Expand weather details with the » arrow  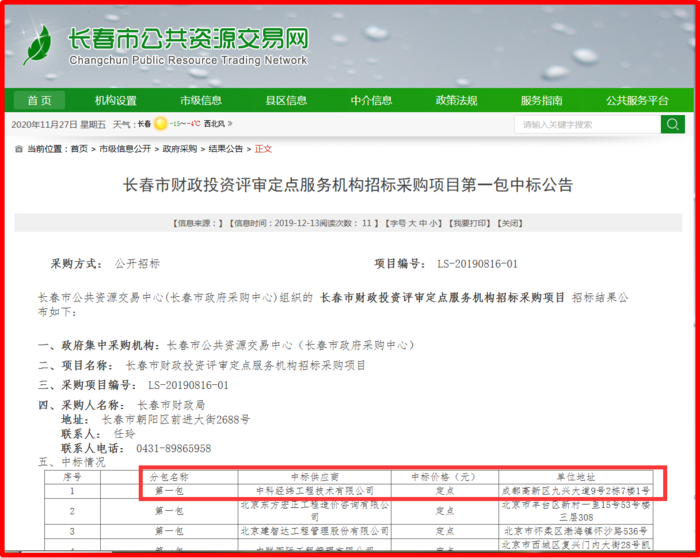[x=230, y=124]
